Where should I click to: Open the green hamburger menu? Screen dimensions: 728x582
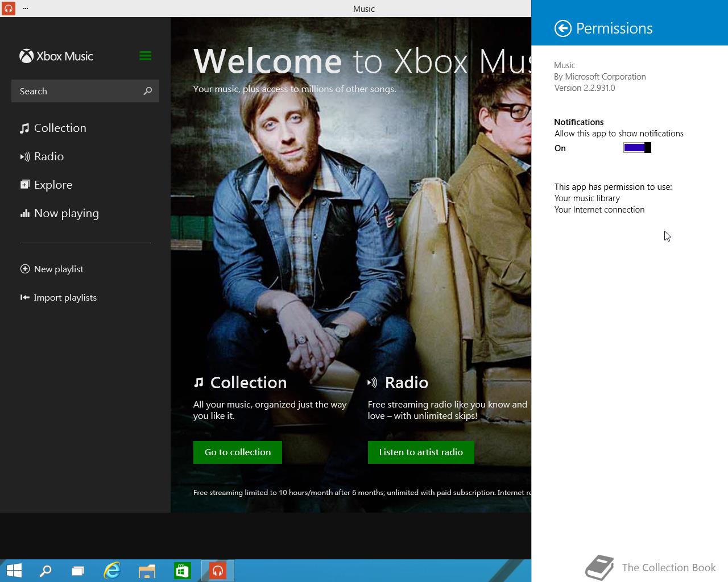[145, 56]
